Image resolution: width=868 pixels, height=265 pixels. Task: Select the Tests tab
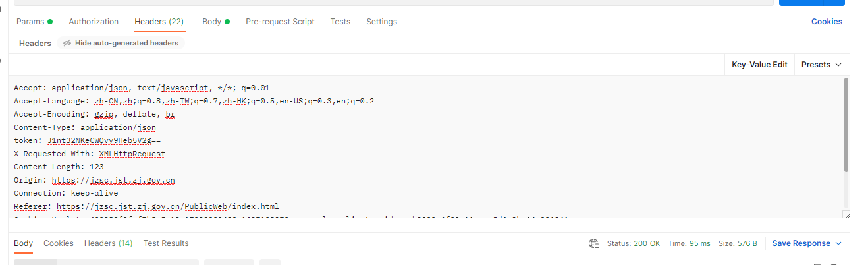(x=340, y=22)
